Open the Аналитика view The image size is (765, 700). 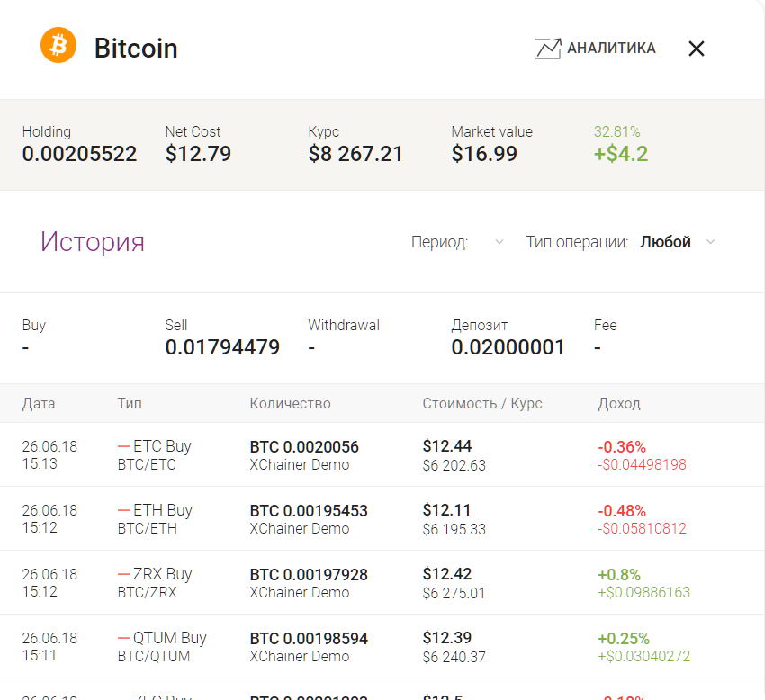pos(611,49)
